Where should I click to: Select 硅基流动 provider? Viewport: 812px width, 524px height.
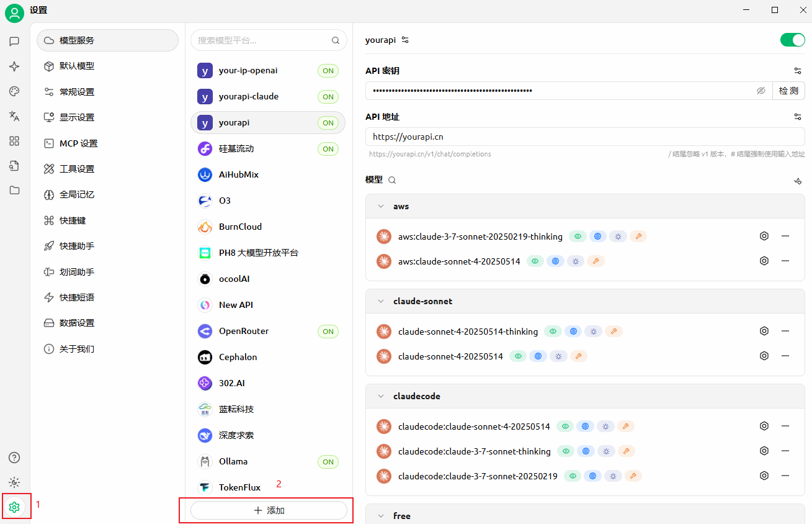coord(268,149)
